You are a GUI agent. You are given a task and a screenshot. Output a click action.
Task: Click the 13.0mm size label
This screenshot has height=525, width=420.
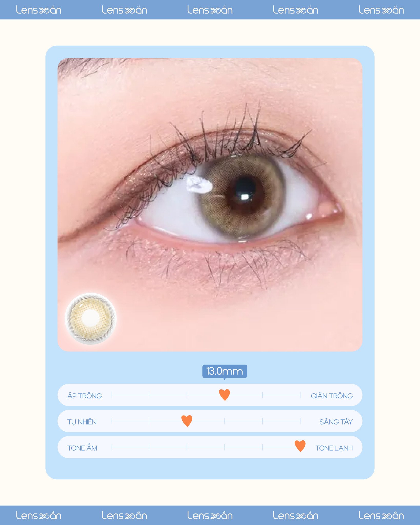(x=225, y=371)
